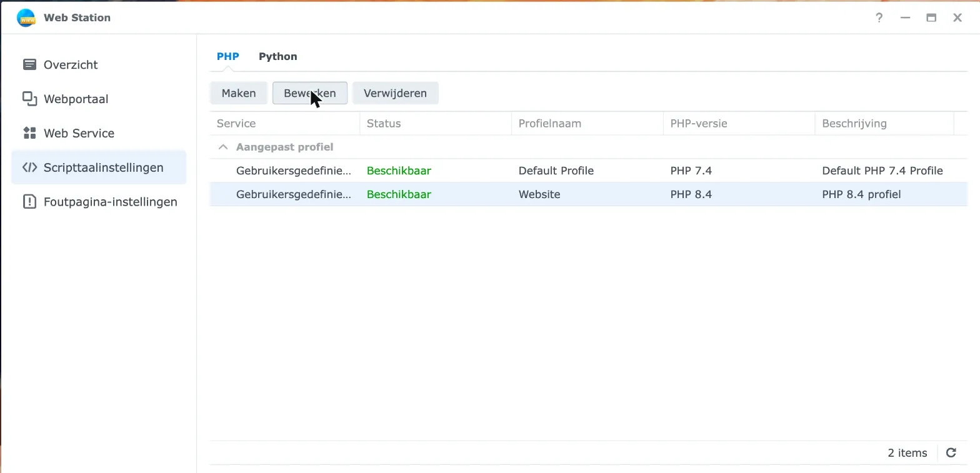Image resolution: width=980 pixels, height=473 pixels.
Task: Click the PHP 7.4 version cell
Action: click(x=691, y=171)
